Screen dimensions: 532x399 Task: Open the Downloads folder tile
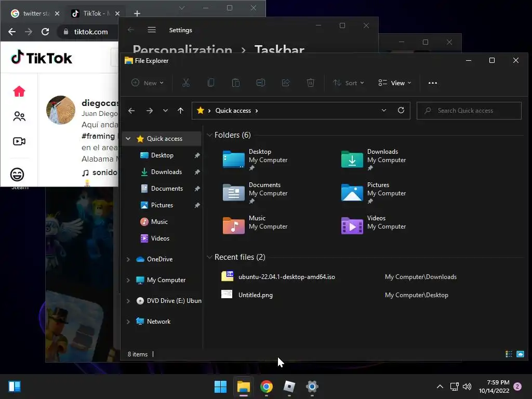tap(374, 159)
